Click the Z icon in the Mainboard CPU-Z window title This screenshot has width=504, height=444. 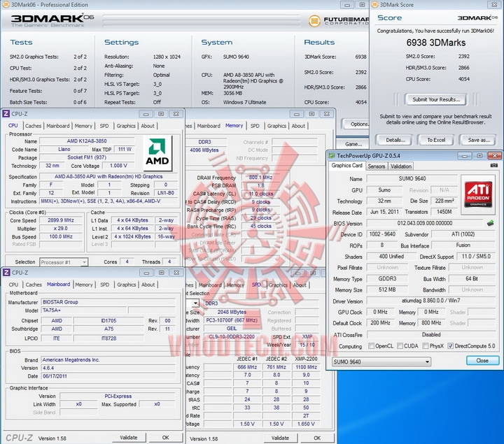(6, 273)
